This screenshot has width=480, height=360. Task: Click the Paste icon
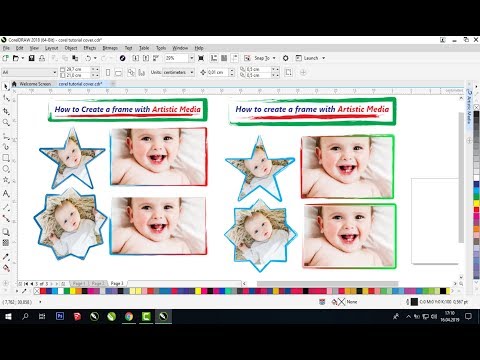tap(75, 58)
